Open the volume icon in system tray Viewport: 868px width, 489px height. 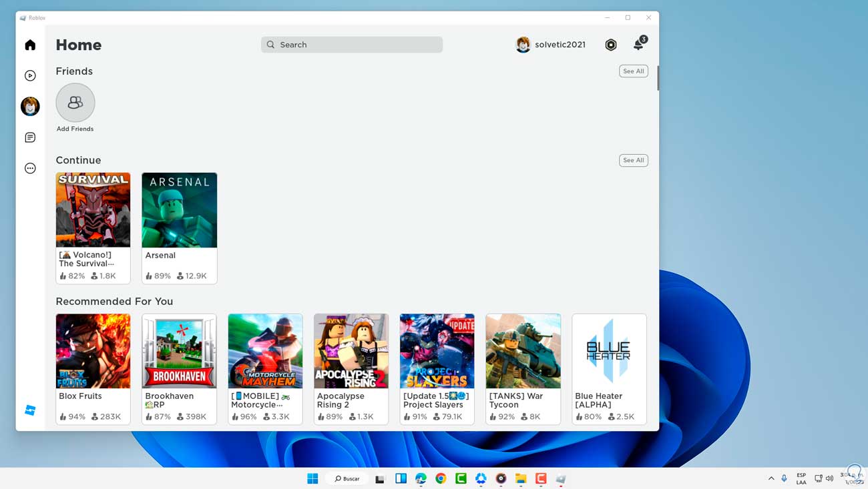coord(829,478)
